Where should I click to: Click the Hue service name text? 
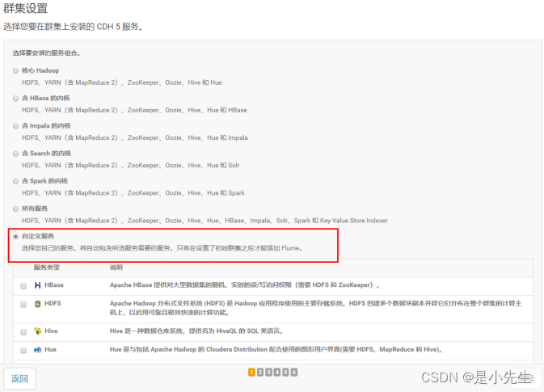point(50,349)
